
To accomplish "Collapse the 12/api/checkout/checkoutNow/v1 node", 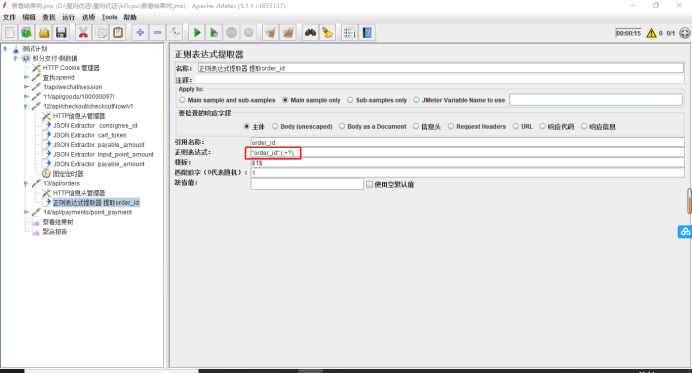I will coord(26,106).
